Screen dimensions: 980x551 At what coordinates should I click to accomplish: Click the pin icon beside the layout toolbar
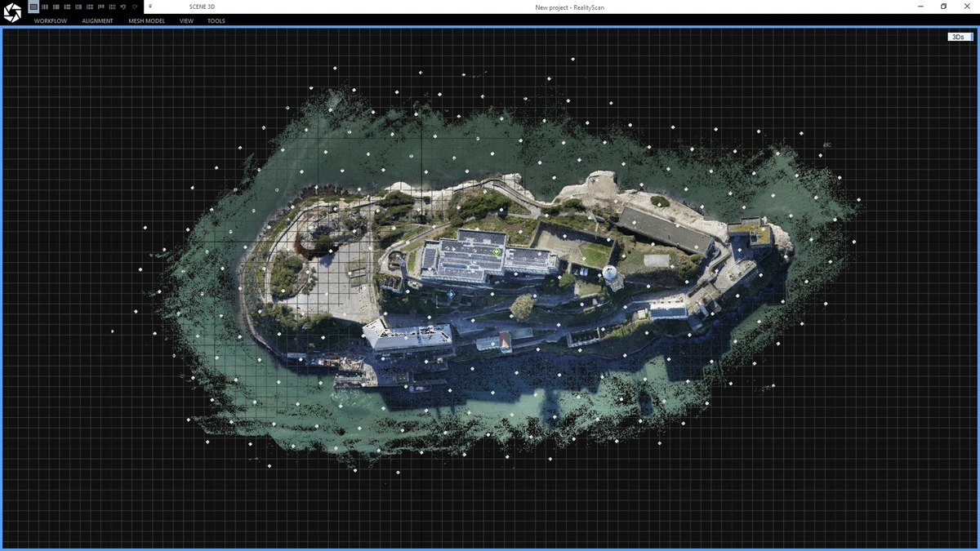pyautogui.click(x=151, y=7)
